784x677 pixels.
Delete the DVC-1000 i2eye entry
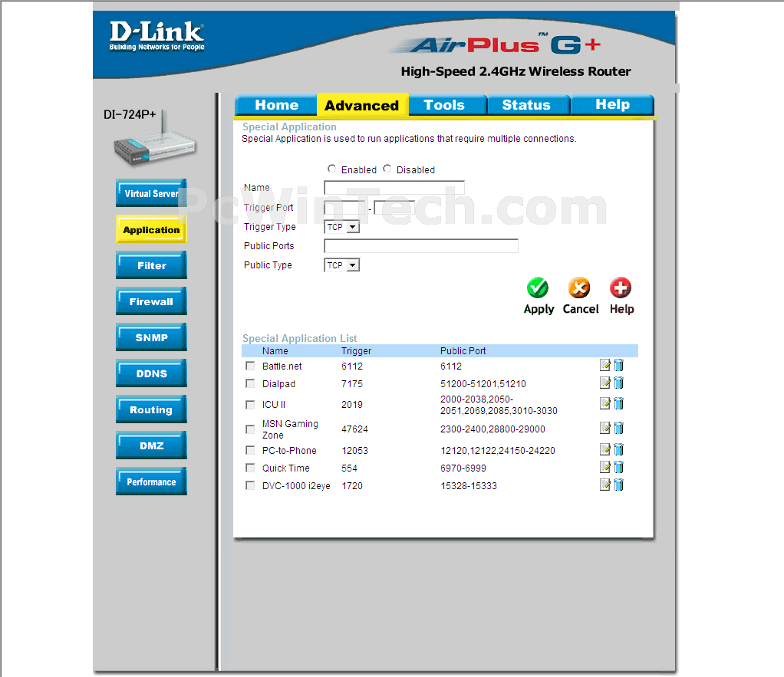(x=618, y=485)
